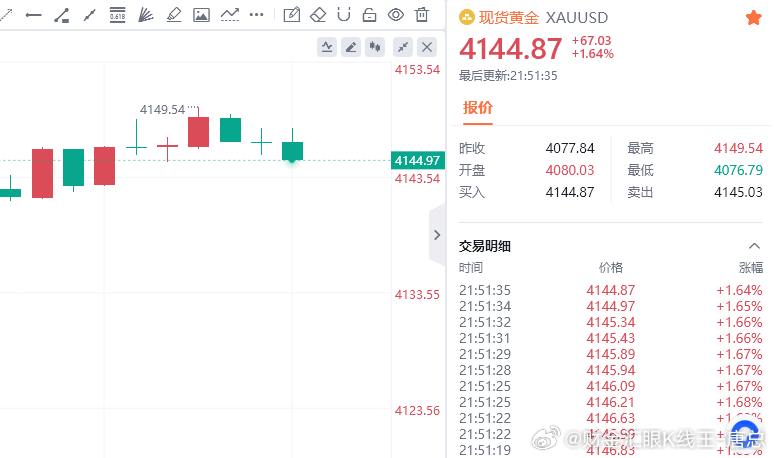The width and height of the screenshot is (774, 458).
Task: Select the Gann fan drawing tool
Action: (x=146, y=15)
